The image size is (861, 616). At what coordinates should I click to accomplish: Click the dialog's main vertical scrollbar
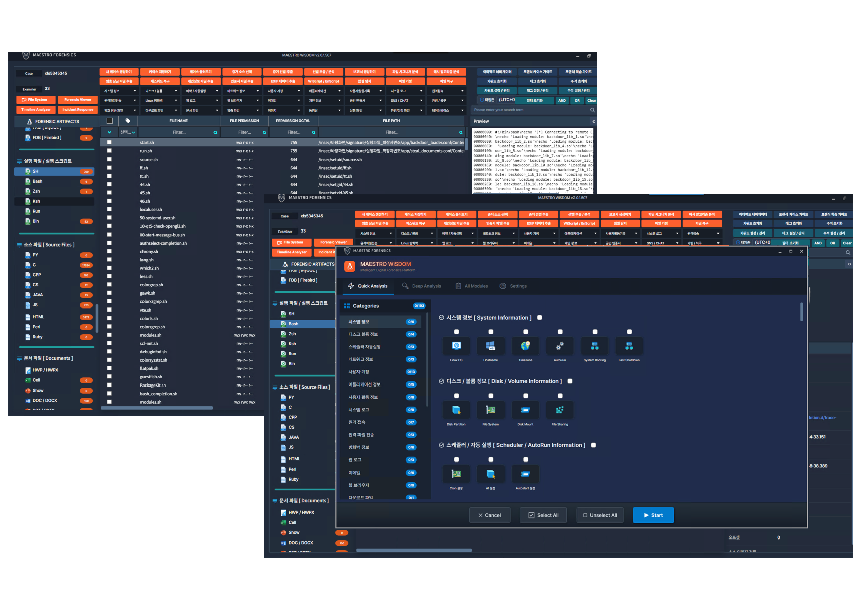coord(801,312)
